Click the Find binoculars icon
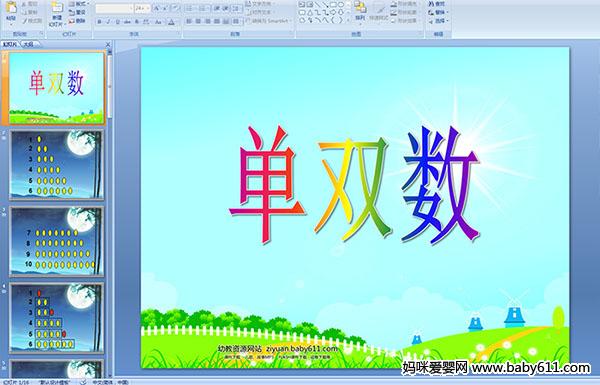 431,4
